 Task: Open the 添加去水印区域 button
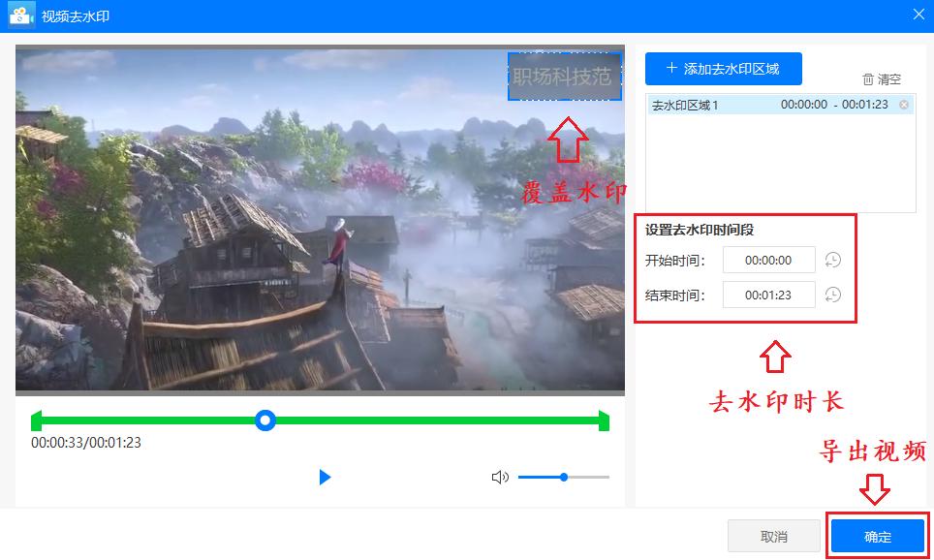click(x=723, y=68)
